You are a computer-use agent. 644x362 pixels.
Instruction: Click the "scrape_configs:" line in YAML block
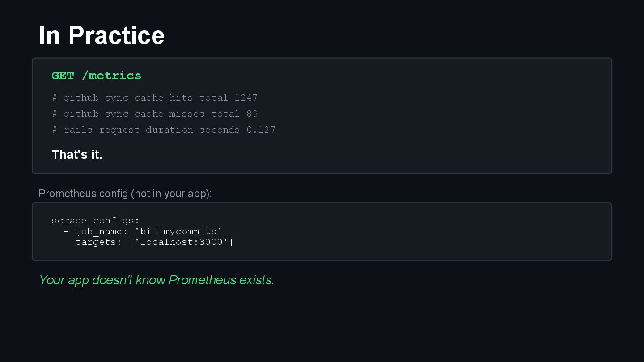[x=95, y=221]
